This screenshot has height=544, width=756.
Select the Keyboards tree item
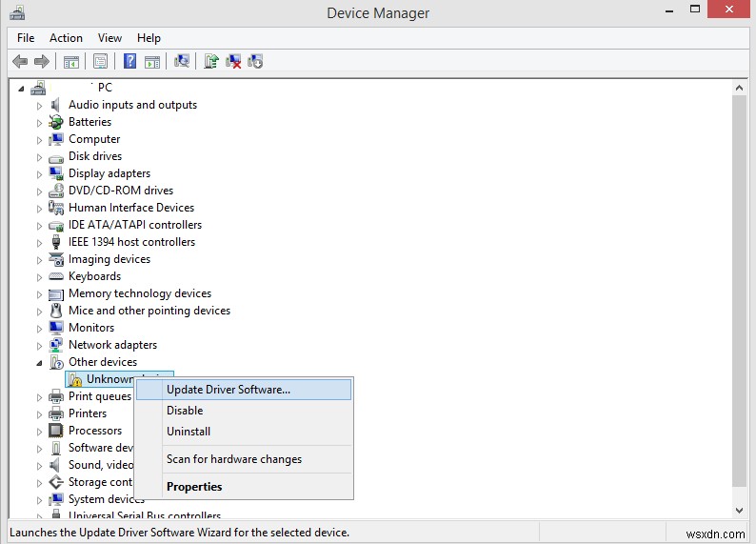click(94, 276)
